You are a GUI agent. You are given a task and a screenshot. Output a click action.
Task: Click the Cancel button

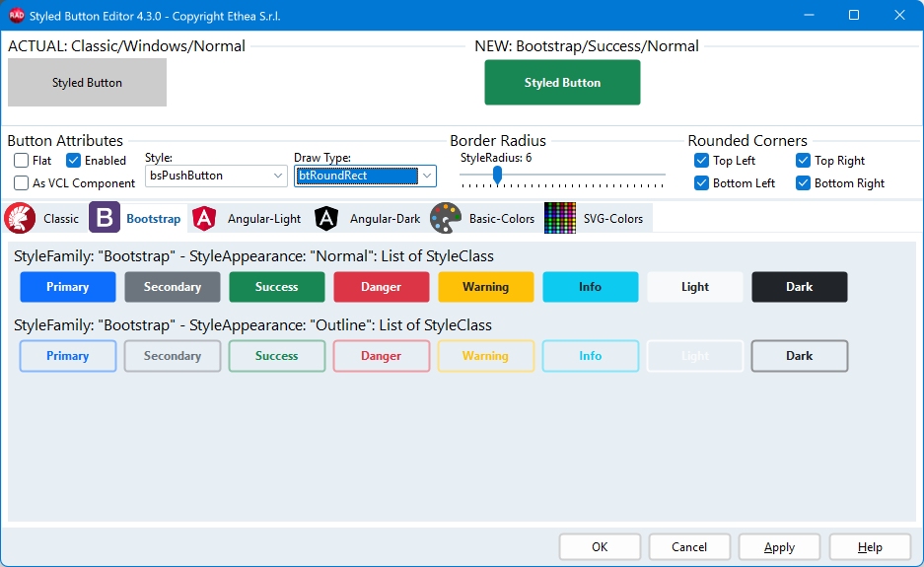pos(689,547)
